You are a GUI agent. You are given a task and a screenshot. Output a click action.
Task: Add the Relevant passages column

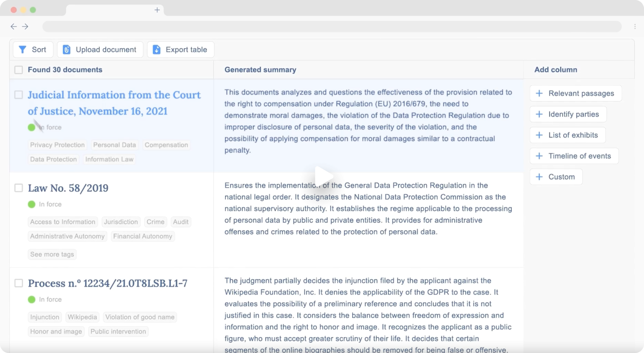tap(575, 93)
